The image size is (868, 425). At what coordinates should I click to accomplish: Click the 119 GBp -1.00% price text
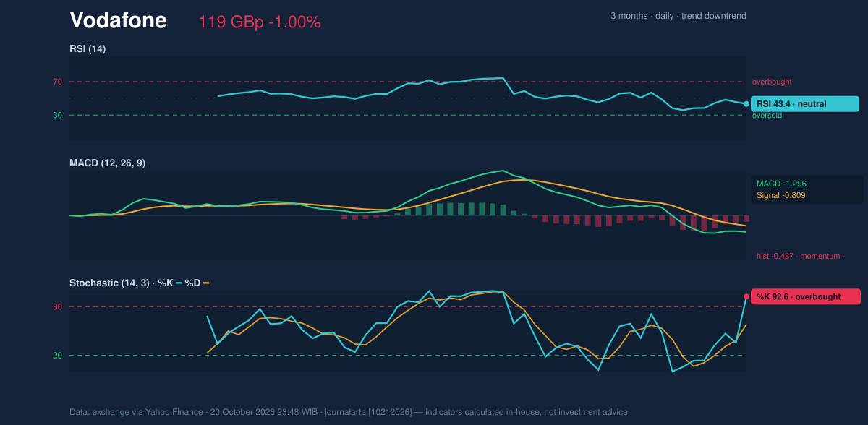[x=260, y=22]
